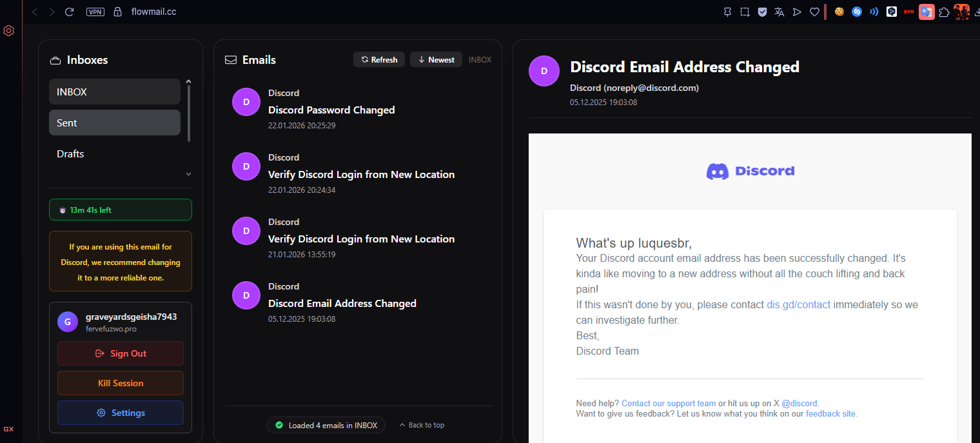This screenshot has width=980, height=443.
Task: Follow the dis.gd/contact link
Action: pyautogui.click(x=798, y=304)
